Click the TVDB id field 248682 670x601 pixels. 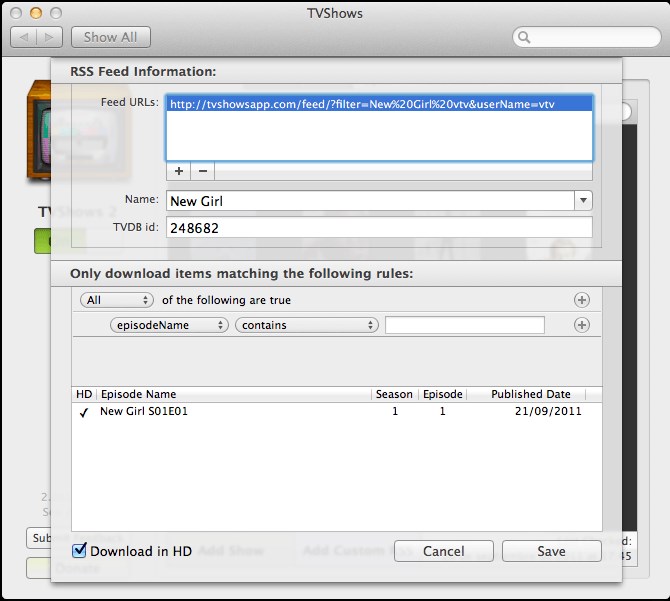click(379, 228)
